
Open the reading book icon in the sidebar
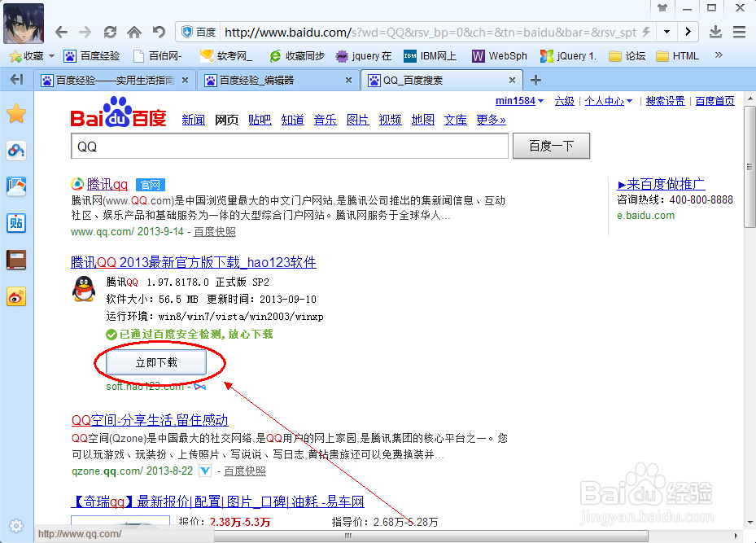(x=16, y=260)
